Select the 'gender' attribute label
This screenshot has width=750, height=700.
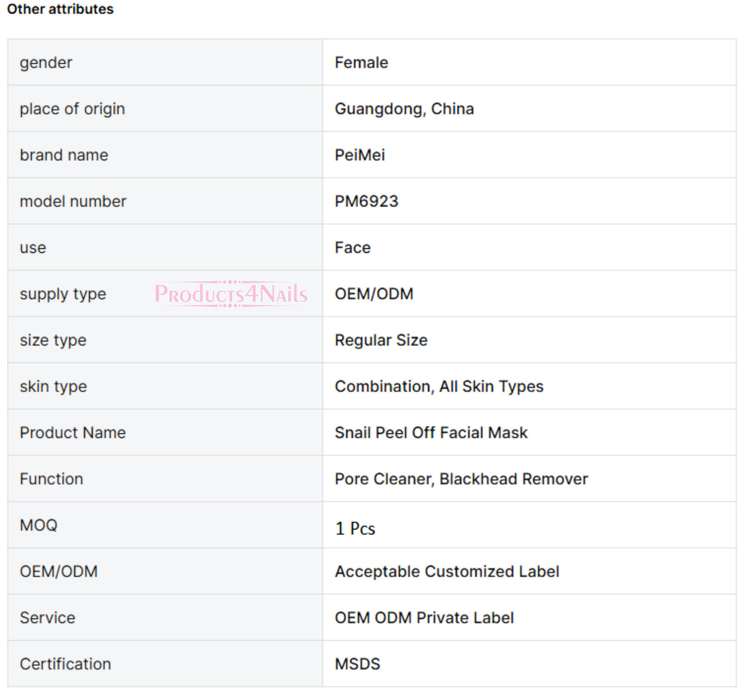pos(46,63)
